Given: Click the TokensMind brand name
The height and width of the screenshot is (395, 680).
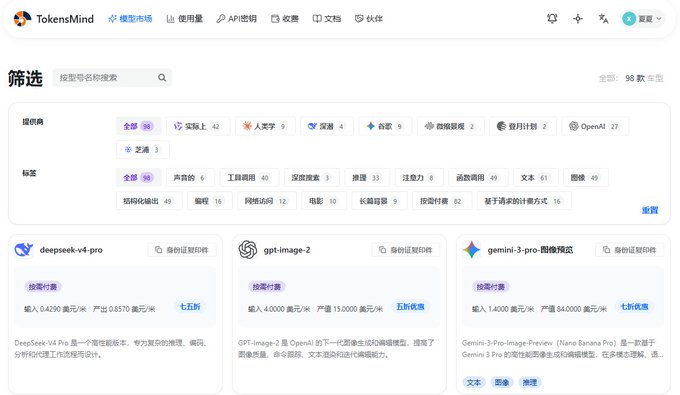Looking at the screenshot, I should click(x=65, y=19).
